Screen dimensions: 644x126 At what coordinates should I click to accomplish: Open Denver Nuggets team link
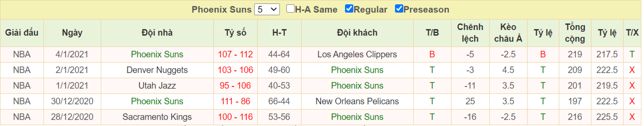pos(157,70)
